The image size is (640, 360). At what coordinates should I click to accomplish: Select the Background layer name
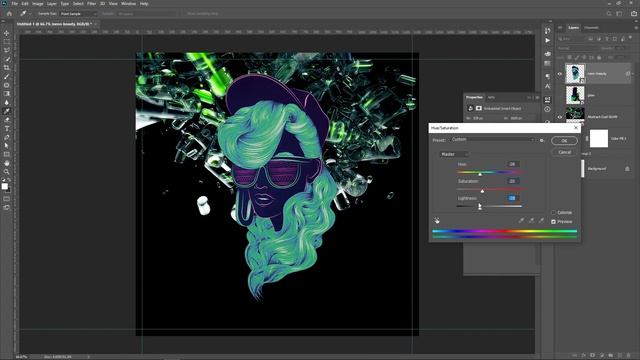pyautogui.click(x=597, y=169)
